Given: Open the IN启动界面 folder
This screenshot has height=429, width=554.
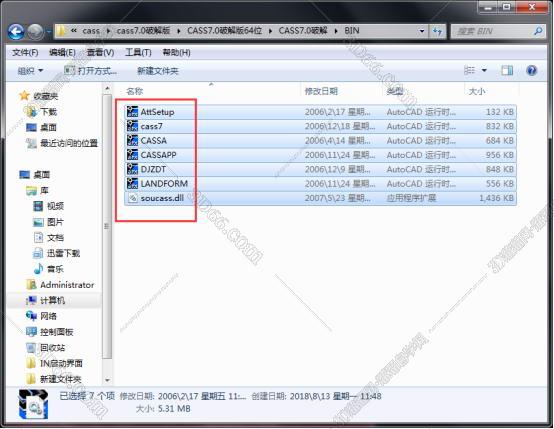Looking at the screenshot, I should [61, 363].
